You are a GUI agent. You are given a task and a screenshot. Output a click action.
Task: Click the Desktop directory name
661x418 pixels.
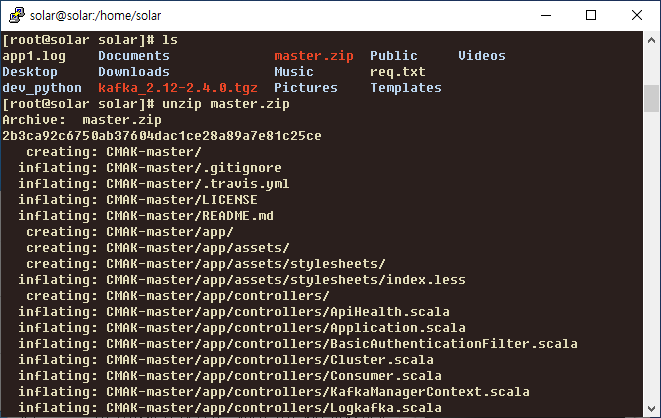tap(30, 72)
